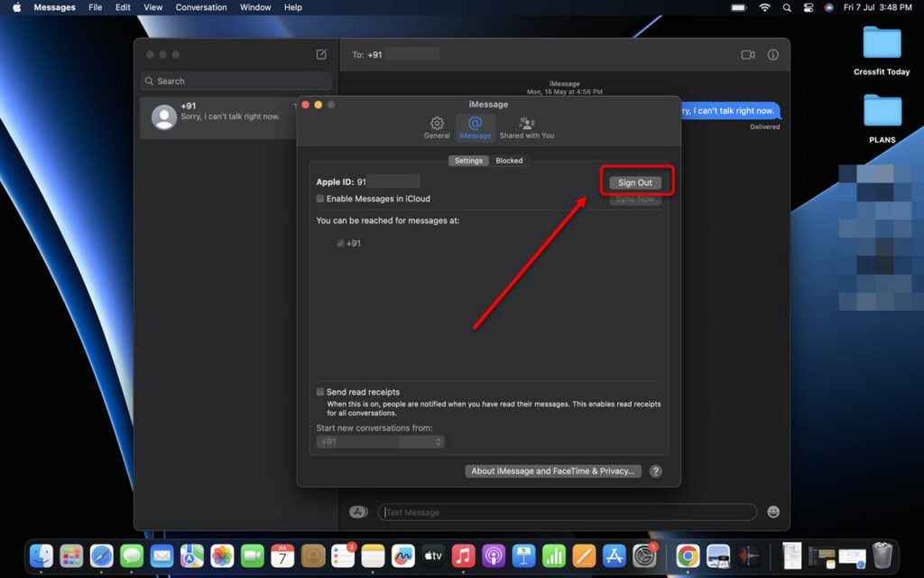Screen dimensions: 924x578
Task: Click the Wi-Fi status icon
Action: [x=765, y=7]
